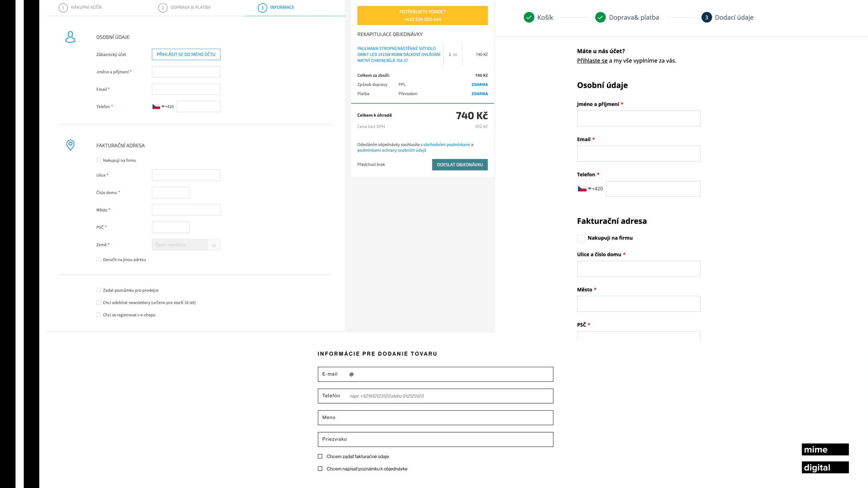
Task: Check Doručit na jinou adresu
Action: 99,260
